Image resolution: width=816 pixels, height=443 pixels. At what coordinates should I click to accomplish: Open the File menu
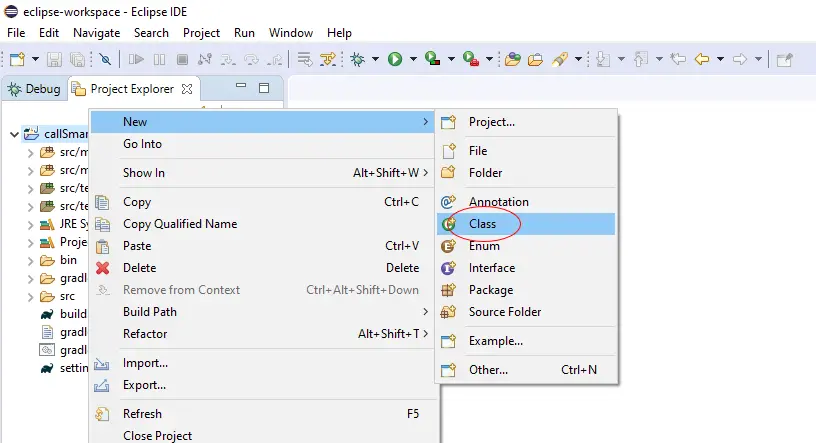(x=16, y=33)
